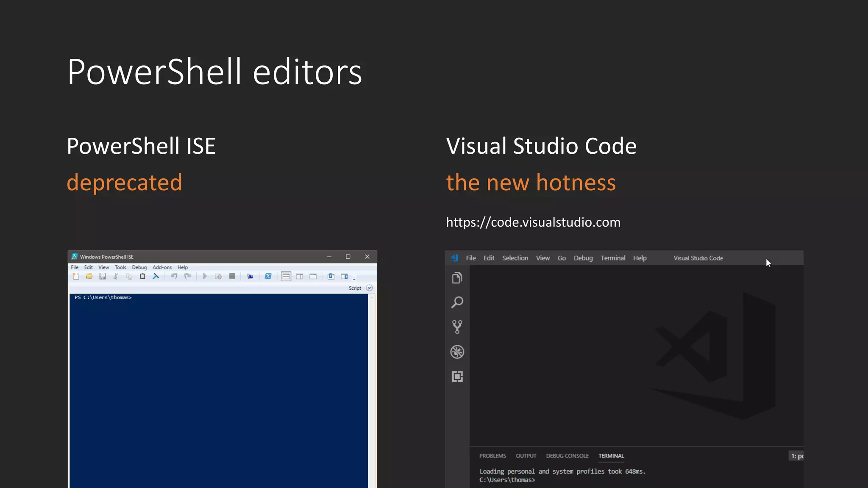Maximize the Windows PowerShell ISE window

348,257
